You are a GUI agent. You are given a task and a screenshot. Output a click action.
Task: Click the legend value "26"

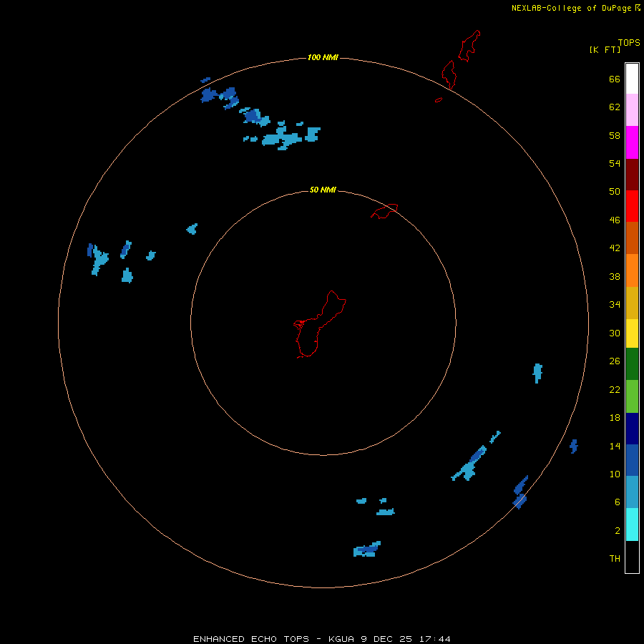(615, 361)
